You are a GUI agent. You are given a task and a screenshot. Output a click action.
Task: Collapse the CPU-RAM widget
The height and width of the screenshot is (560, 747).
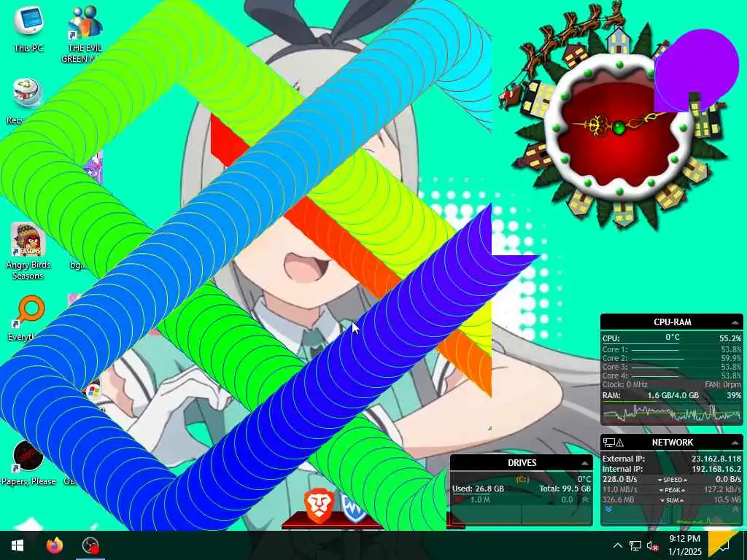pos(735,322)
